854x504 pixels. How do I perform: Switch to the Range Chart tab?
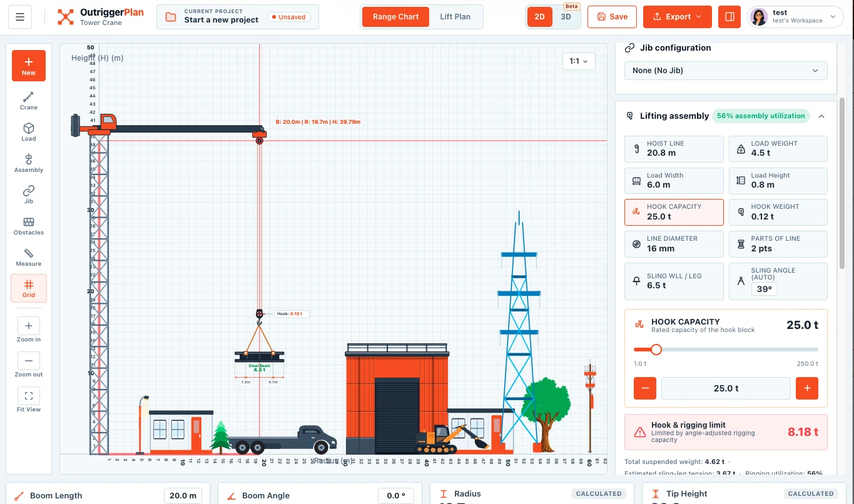pos(395,17)
